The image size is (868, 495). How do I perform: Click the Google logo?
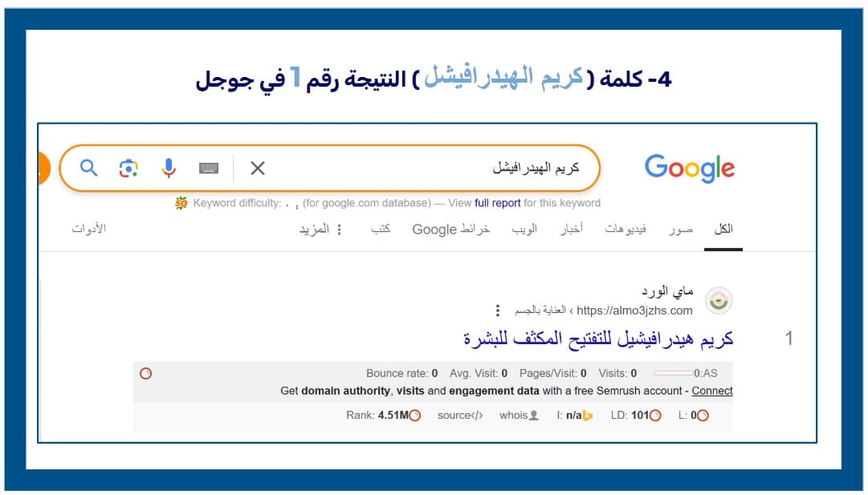coord(689,168)
